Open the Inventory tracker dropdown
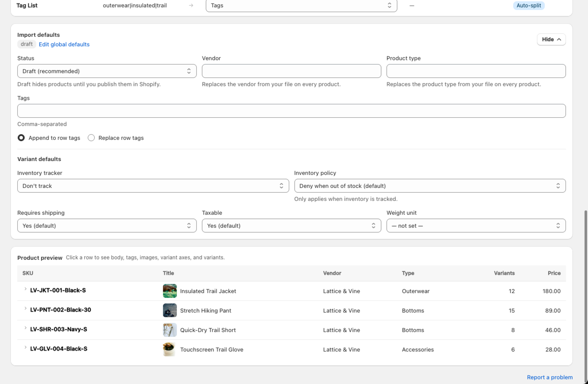This screenshot has width=588, height=384. [153, 186]
